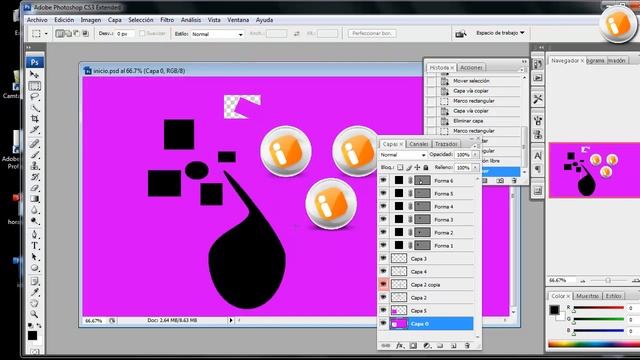Open the layer blend mode Normal dropdown
Viewport: 640px width, 360px height.
pyautogui.click(x=403, y=155)
